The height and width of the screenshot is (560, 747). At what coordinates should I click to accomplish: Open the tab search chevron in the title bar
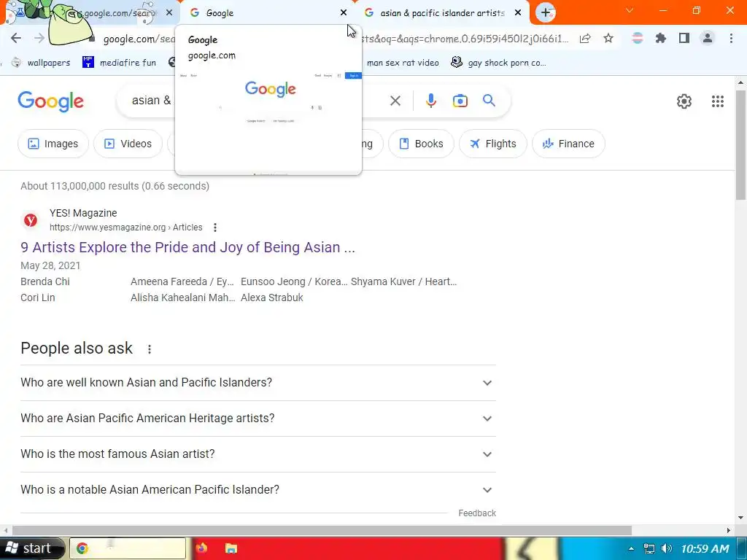pyautogui.click(x=630, y=10)
